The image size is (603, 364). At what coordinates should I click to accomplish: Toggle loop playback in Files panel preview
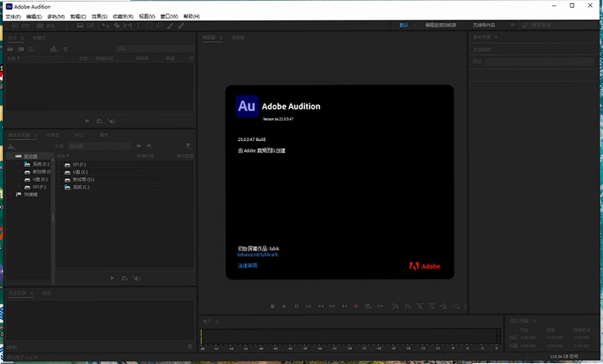(99, 121)
